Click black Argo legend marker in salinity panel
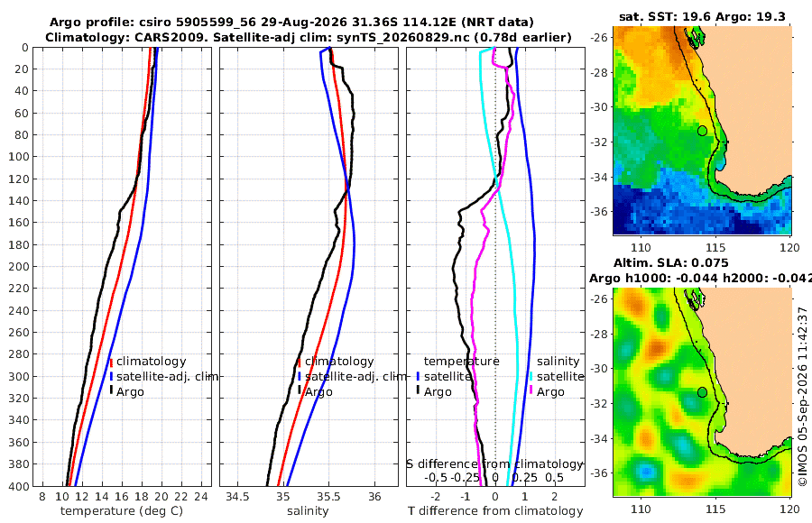The width and height of the screenshot is (812, 523). point(300,391)
